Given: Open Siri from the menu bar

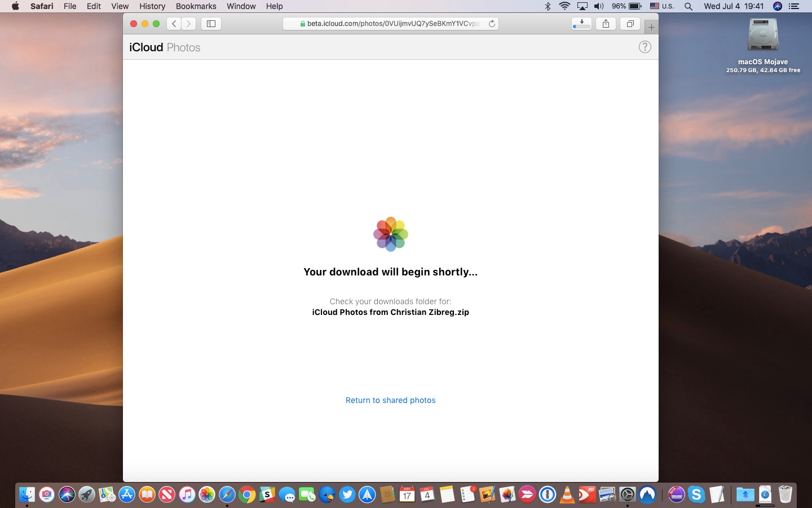Looking at the screenshot, I should click(778, 6).
